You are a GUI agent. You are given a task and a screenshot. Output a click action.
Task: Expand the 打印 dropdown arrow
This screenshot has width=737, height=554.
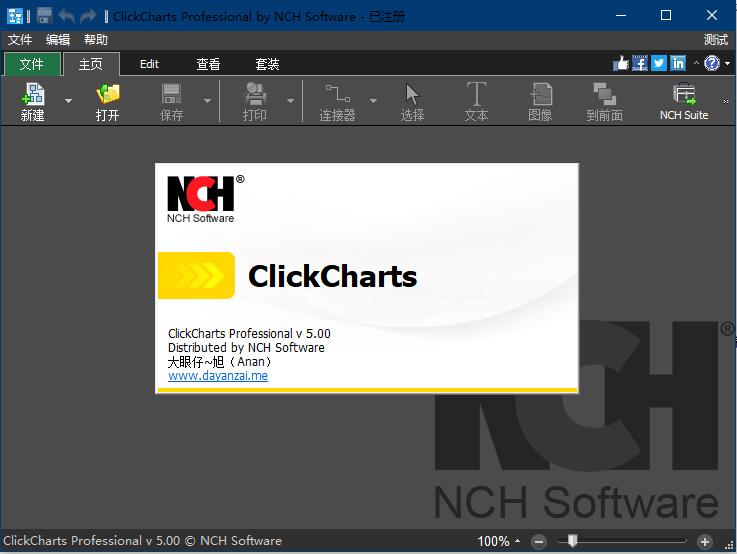point(290,101)
